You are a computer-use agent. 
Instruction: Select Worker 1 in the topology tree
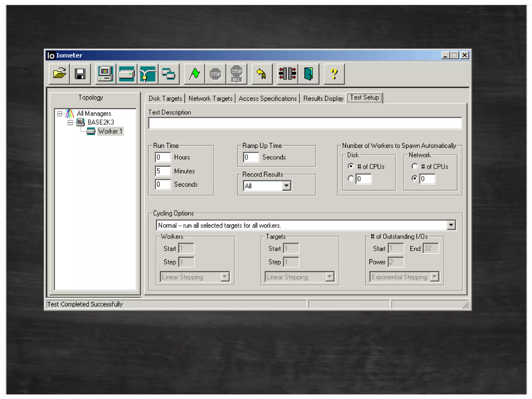[110, 131]
